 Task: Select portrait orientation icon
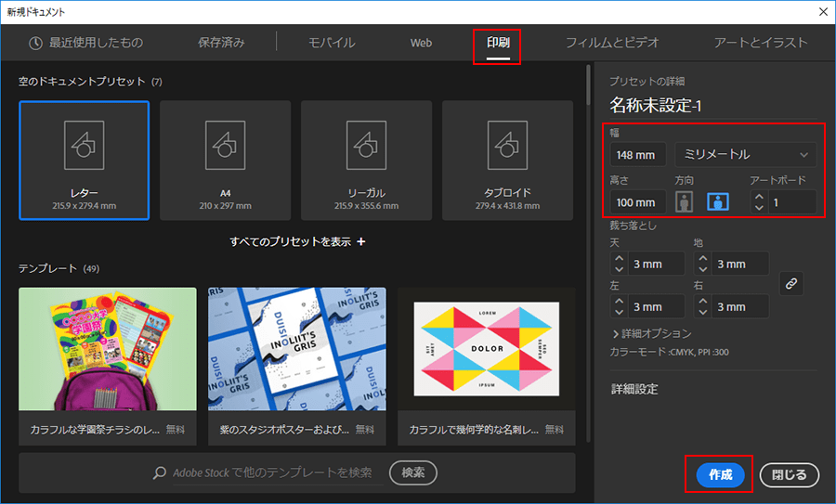tap(684, 202)
